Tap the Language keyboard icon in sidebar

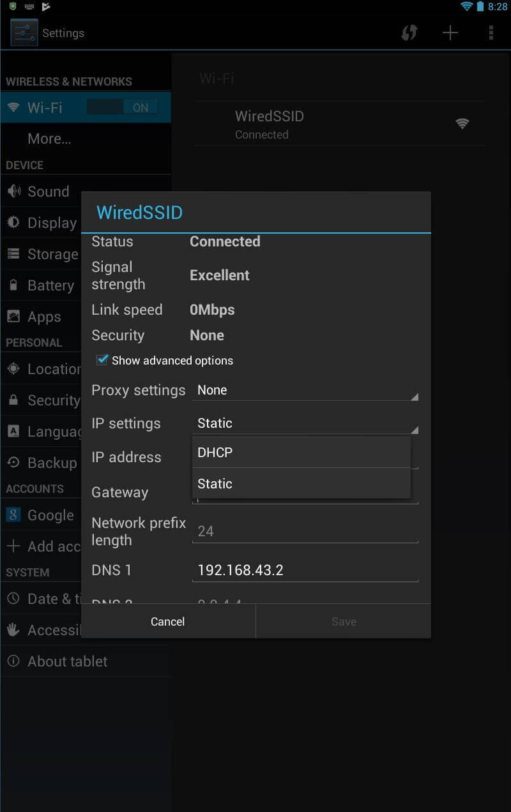(13, 431)
